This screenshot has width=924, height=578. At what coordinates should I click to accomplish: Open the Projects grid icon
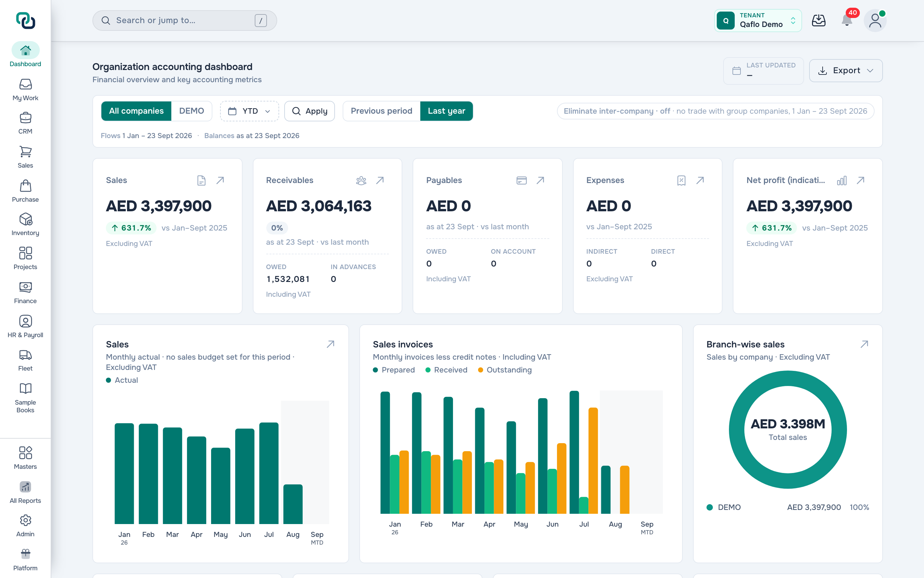coord(25,253)
